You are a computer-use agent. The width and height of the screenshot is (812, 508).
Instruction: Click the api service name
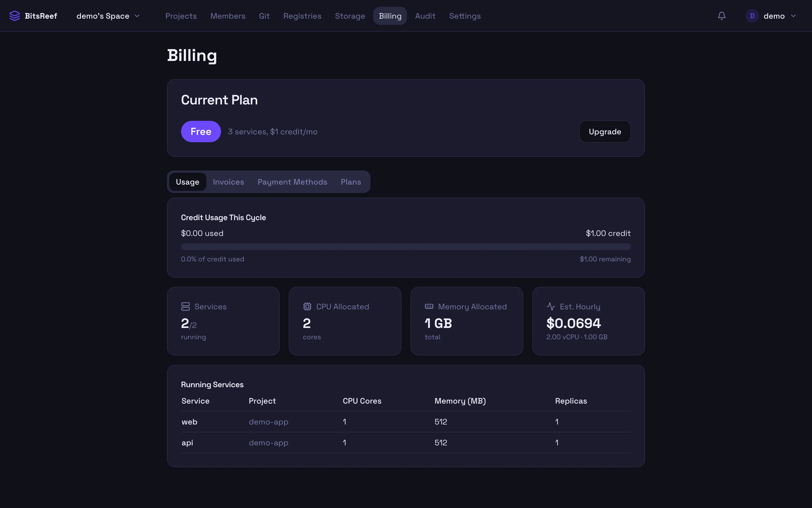pos(187,443)
